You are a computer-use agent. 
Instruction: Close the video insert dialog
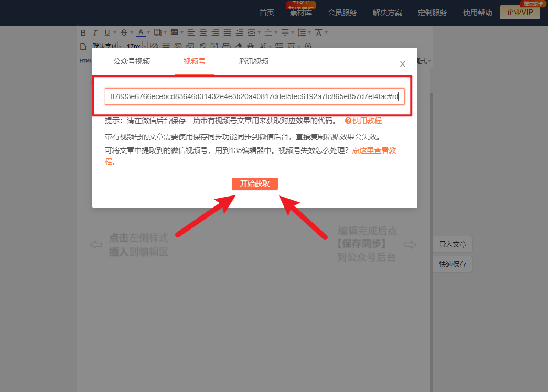pyautogui.click(x=403, y=64)
